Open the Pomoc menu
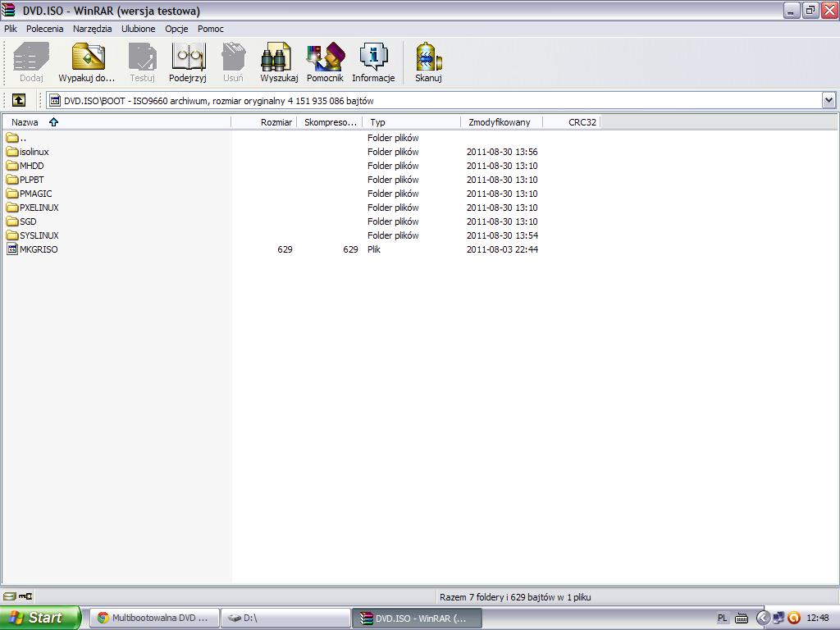 click(211, 29)
